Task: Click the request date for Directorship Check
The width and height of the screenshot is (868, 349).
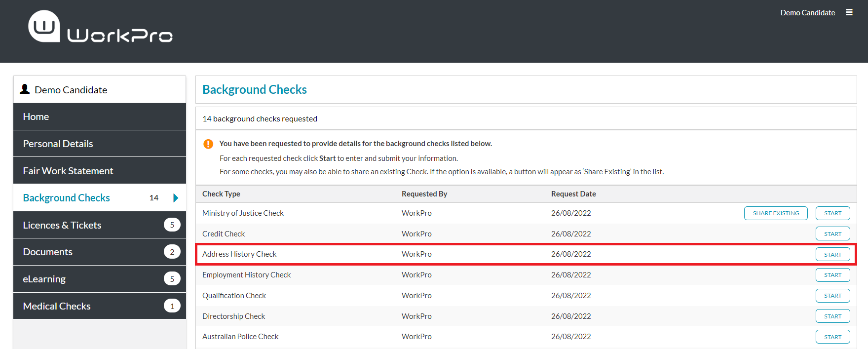Action: point(571,316)
